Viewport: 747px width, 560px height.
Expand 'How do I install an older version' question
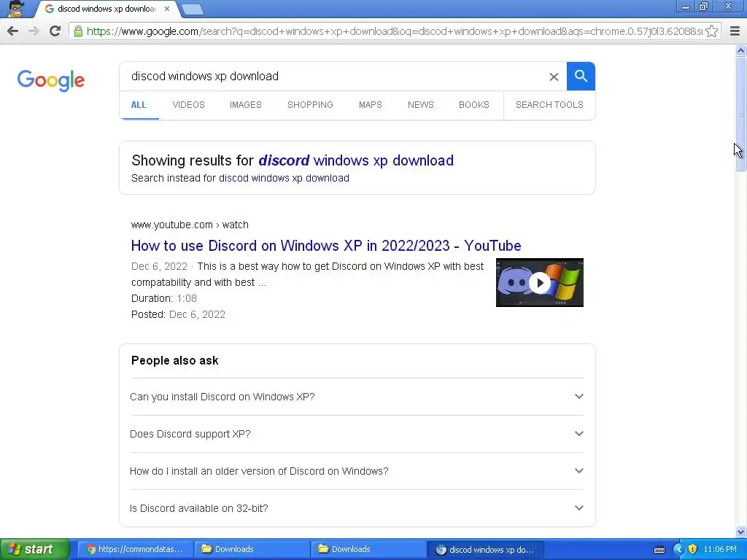pos(357,471)
